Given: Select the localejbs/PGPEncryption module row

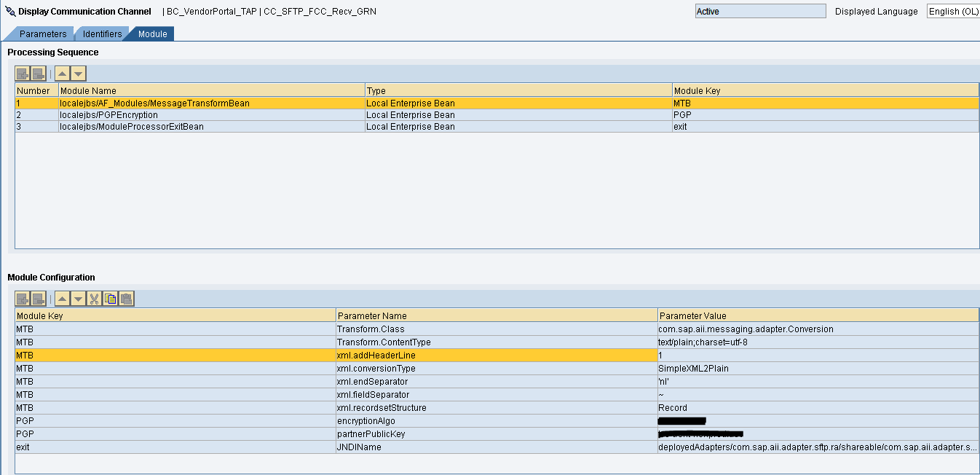Looking at the screenshot, I should tap(109, 115).
